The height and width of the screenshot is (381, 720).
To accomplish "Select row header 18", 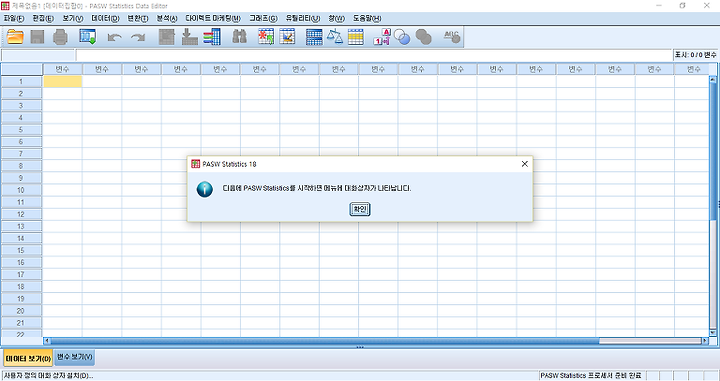I will point(21,287).
